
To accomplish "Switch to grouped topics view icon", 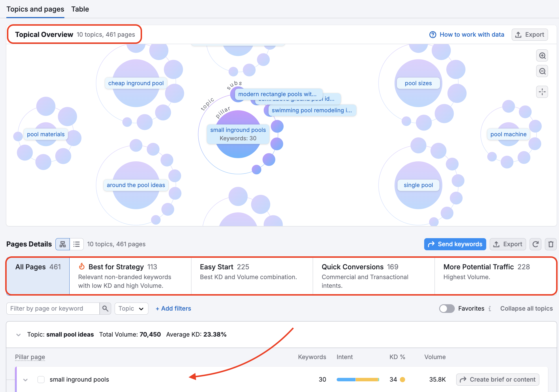I will tap(63, 244).
